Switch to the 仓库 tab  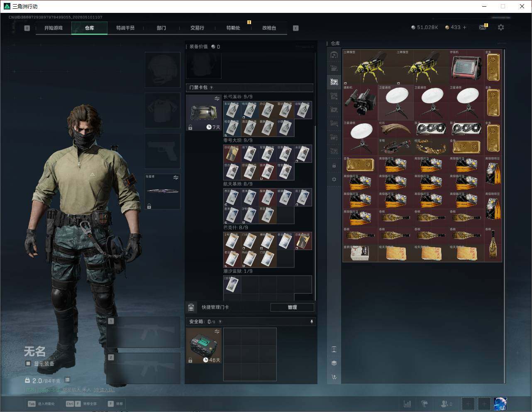click(x=90, y=28)
